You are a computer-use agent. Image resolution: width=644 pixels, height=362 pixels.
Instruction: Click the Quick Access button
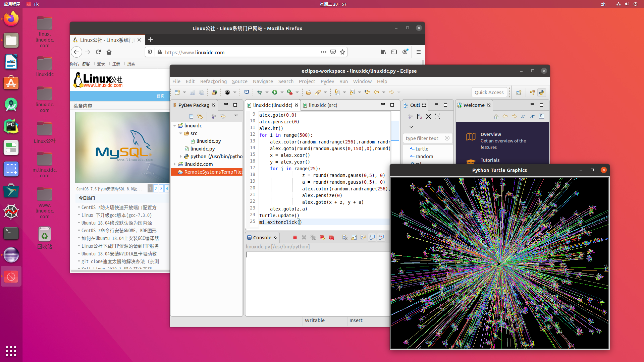coord(489,92)
